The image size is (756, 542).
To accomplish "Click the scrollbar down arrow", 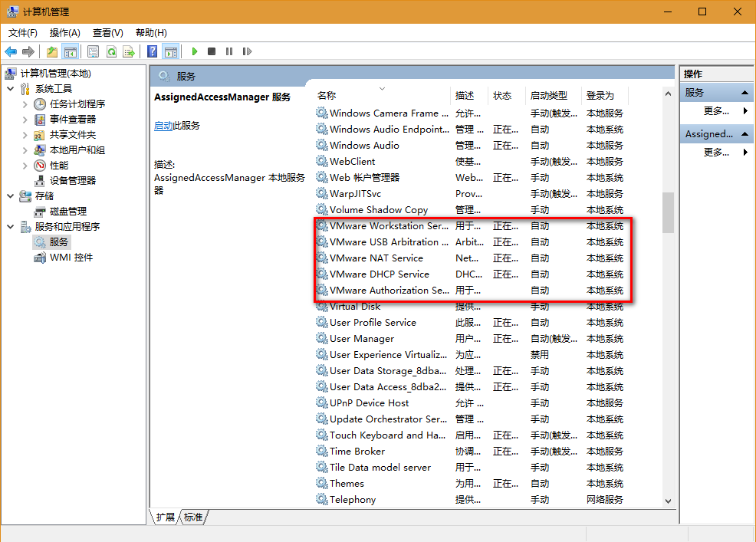I will (x=668, y=501).
